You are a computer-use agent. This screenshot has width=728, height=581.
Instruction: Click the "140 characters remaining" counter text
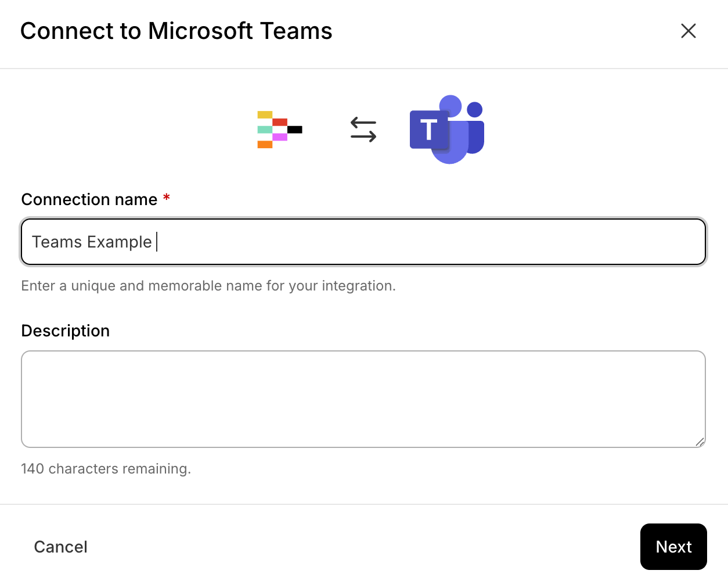106,469
